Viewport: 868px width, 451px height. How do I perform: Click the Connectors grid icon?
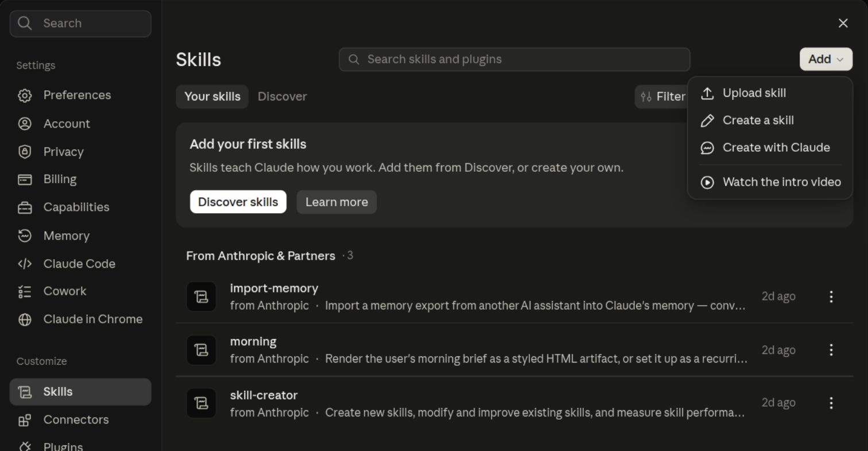click(x=25, y=420)
